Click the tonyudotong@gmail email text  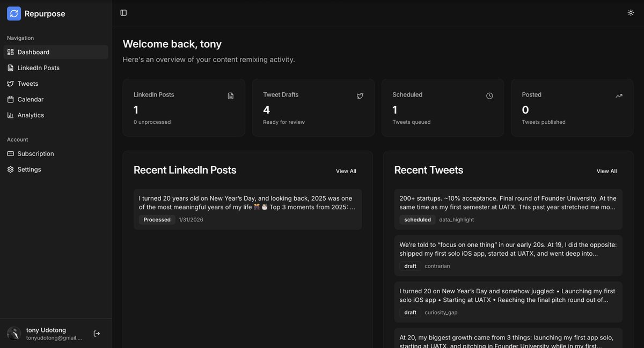pyautogui.click(x=54, y=338)
